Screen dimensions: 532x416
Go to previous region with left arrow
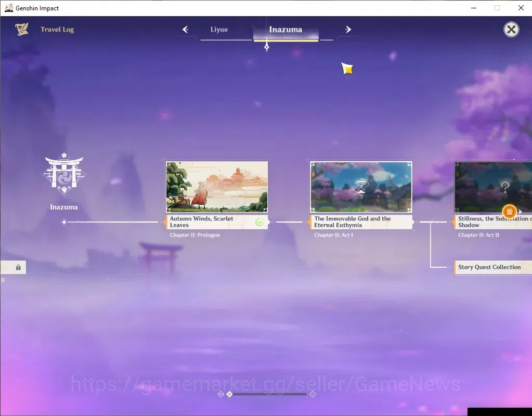coord(186,30)
